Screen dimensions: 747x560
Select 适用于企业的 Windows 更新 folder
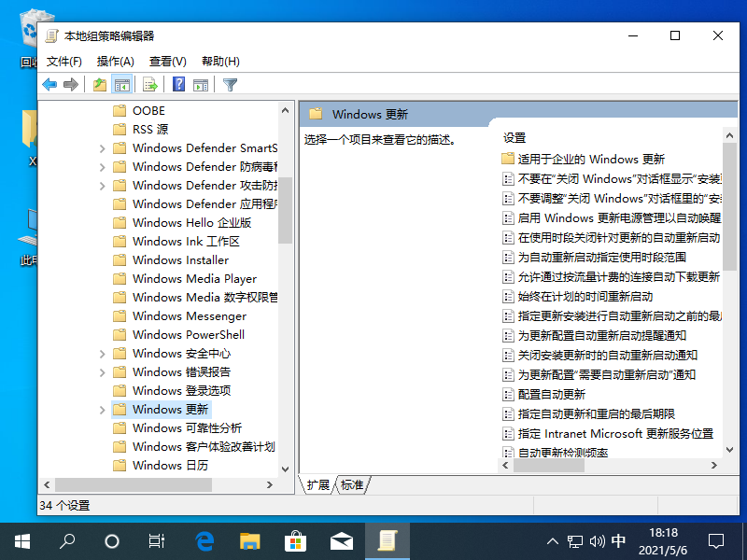click(x=590, y=159)
